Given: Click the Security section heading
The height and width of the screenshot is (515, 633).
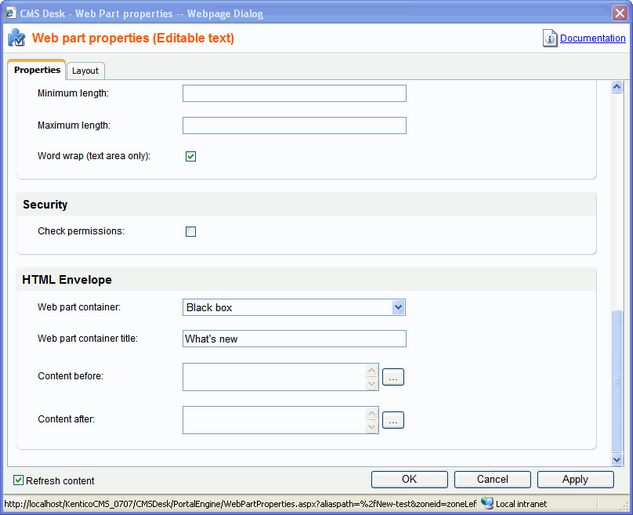Looking at the screenshot, I should [45, 205].
